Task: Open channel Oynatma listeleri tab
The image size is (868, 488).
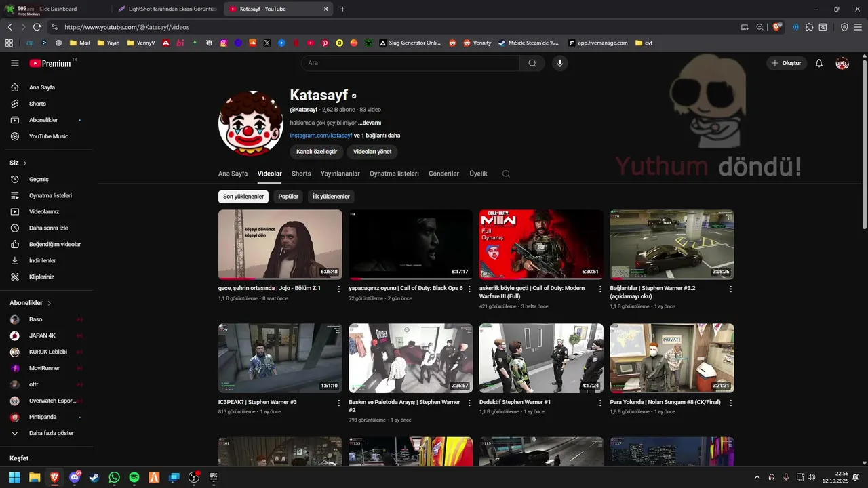Action: coord(394,174)
